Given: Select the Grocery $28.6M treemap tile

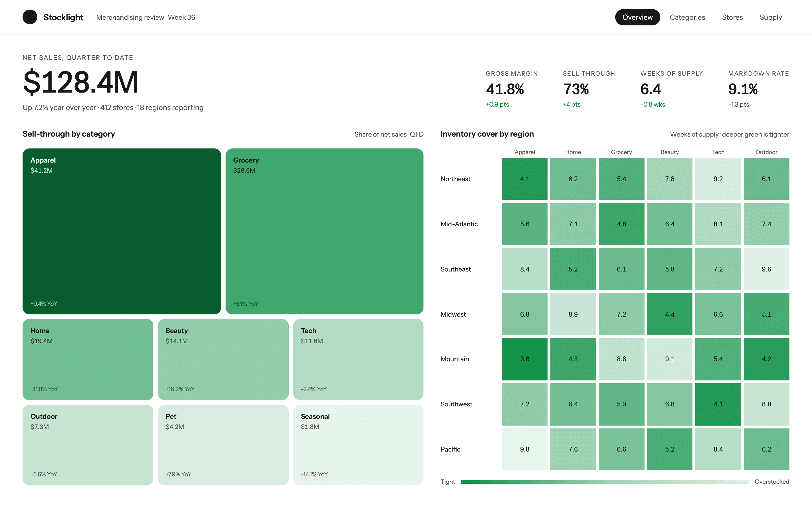Looking at the screenshot, I should point(324,231).
